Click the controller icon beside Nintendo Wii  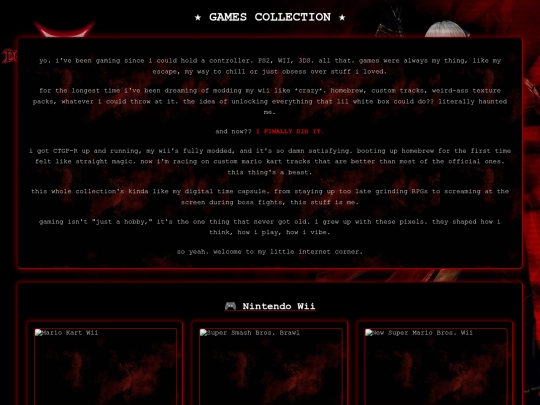click(230, 306)
